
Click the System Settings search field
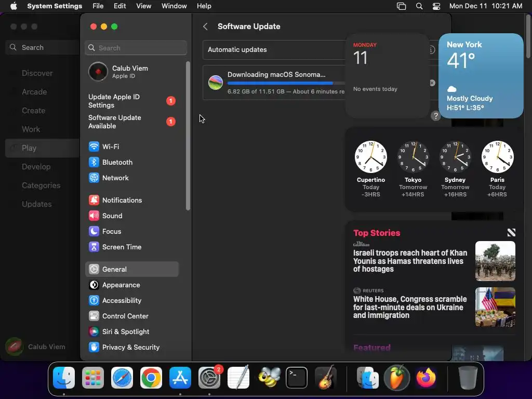tap(136, 48)
